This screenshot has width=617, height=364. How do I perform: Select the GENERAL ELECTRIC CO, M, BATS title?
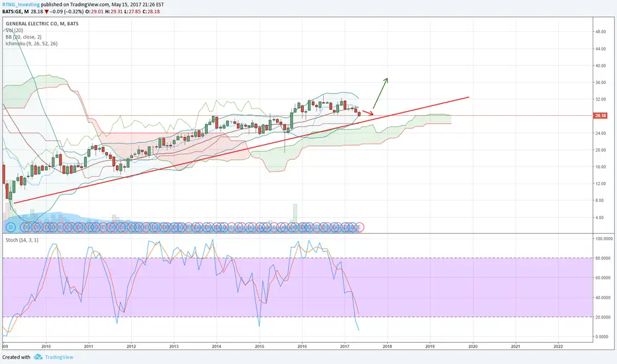click(42, 24)
